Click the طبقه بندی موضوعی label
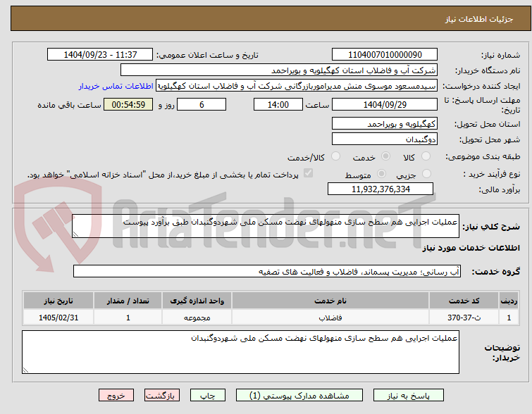This screenshot has height=414, width=532. pos(483,156)
